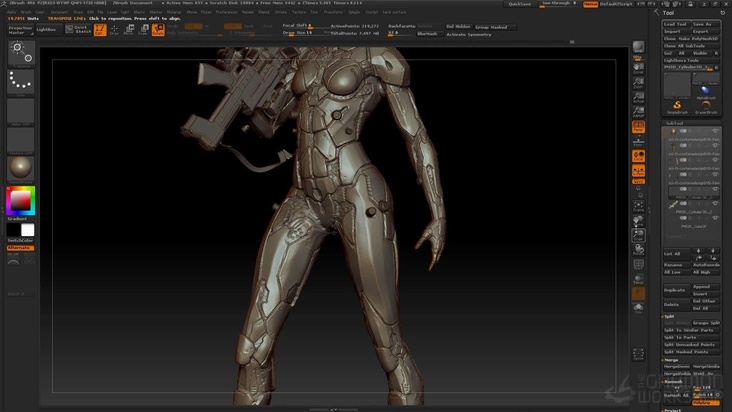This screenshot has height=412, width=732.
Task: Click the BPR render icon
Action: pyautogui.click(x=638, y=48)
